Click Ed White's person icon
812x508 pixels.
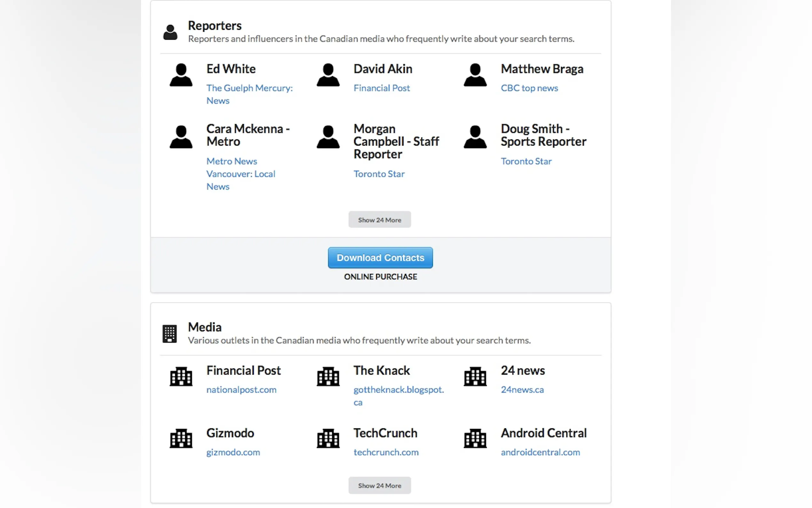[x=181, y=75]
